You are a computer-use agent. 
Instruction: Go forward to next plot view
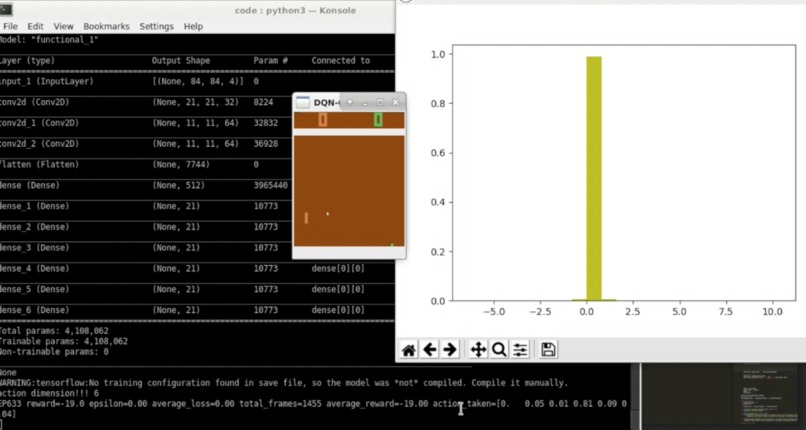(450, 350)
